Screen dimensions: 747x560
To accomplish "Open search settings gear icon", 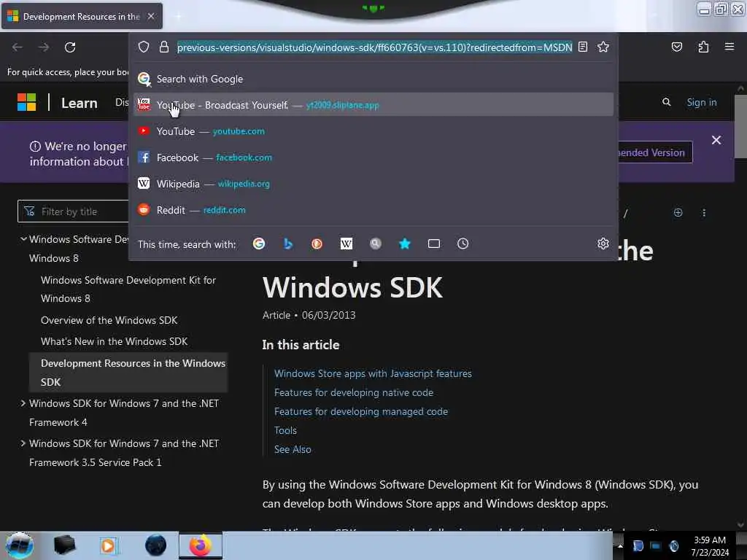I will click(603, 244).
